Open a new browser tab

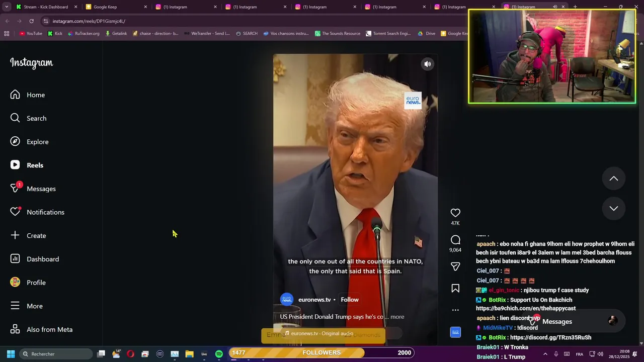(x=575, y=7)
